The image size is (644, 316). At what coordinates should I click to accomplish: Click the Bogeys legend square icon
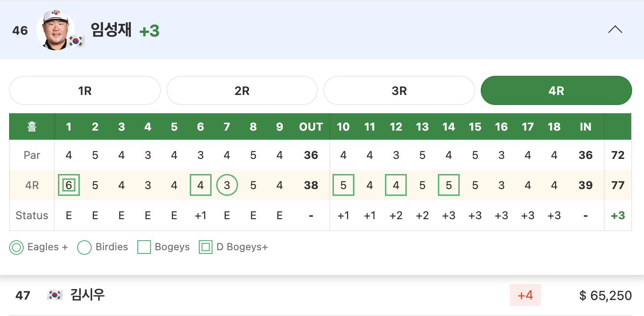pos(145,247)
